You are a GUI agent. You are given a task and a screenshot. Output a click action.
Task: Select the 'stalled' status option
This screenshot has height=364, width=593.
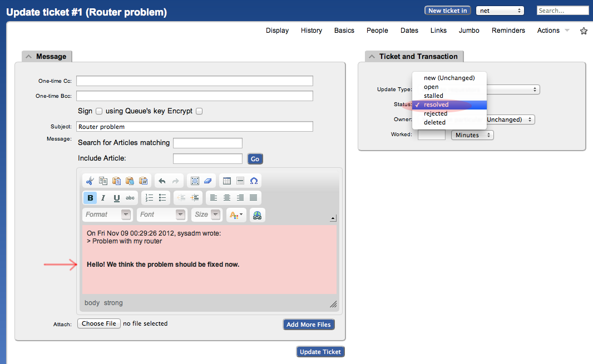click(x=433, y=96)
